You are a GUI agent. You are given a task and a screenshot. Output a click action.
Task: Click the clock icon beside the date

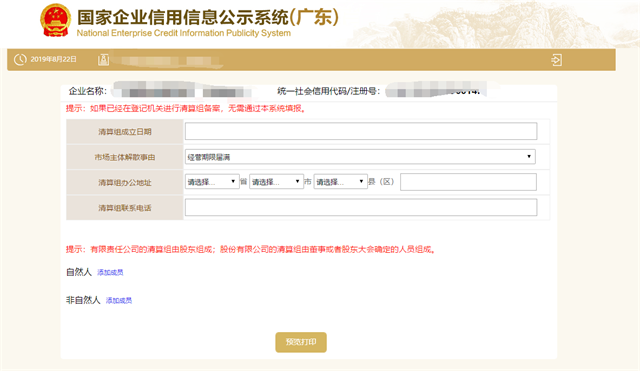(x=20, y=60)
